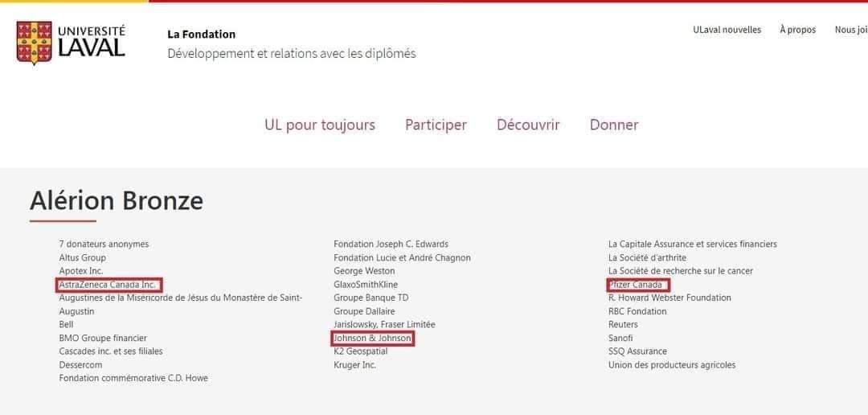Open the Participer menu
The image size is (868, 415).
click(436, 125)
